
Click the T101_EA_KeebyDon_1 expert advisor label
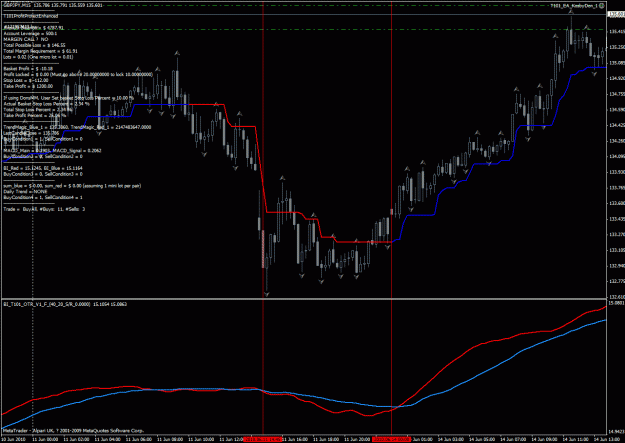(x=574, y=6)
